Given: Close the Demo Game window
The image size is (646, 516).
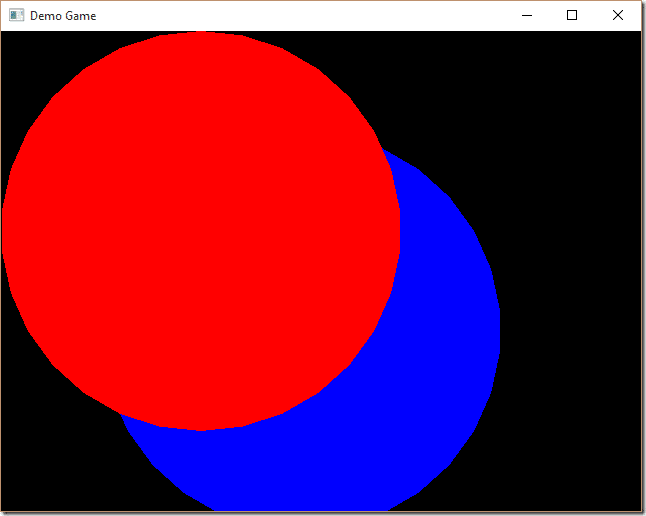Looking at the screenshot, I should tap(618, 16).
